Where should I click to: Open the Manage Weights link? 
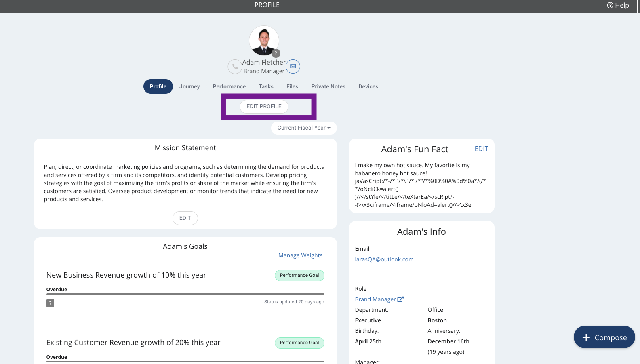coord(300,255)
